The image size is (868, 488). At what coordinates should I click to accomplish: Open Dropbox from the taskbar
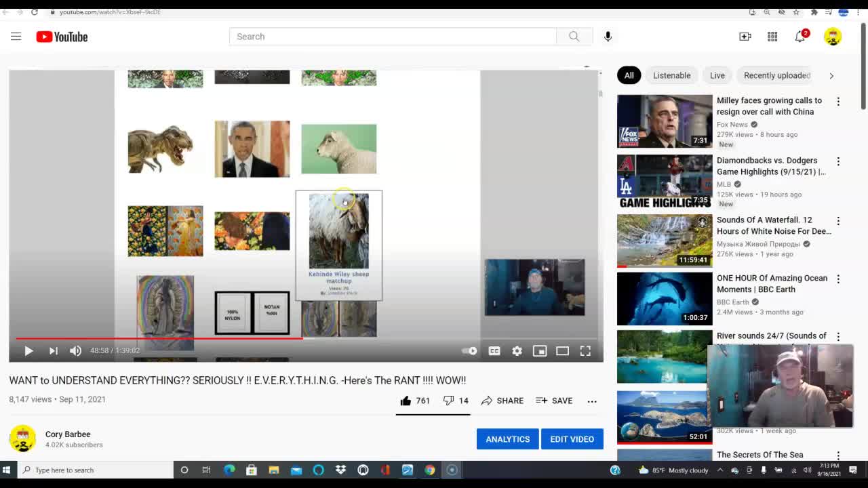coord(340,470)
